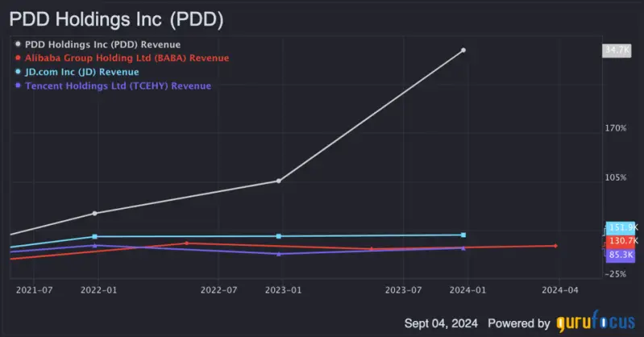644x337 pixels.
Task: Click the white PDD legend dot
Action: (x=18, y=44)
